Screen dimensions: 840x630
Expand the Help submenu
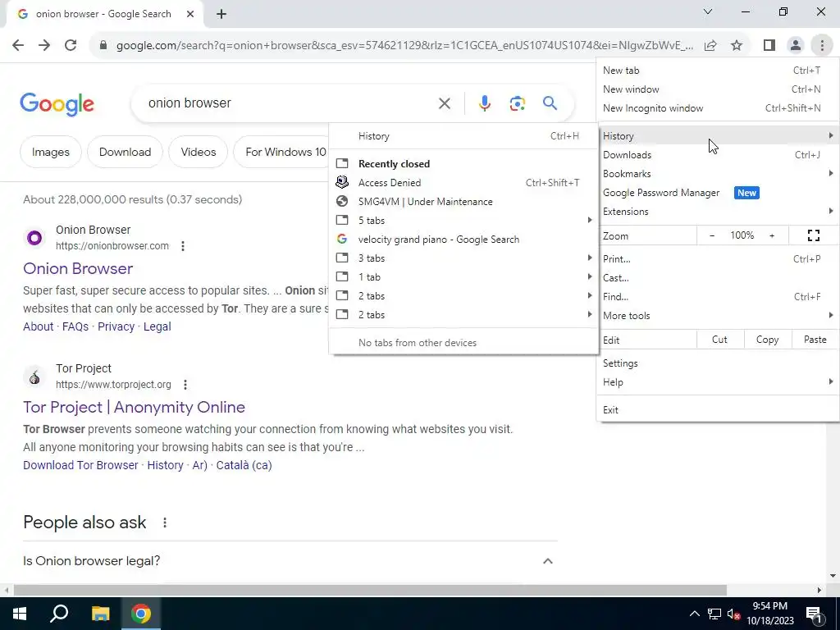[718, 382]
